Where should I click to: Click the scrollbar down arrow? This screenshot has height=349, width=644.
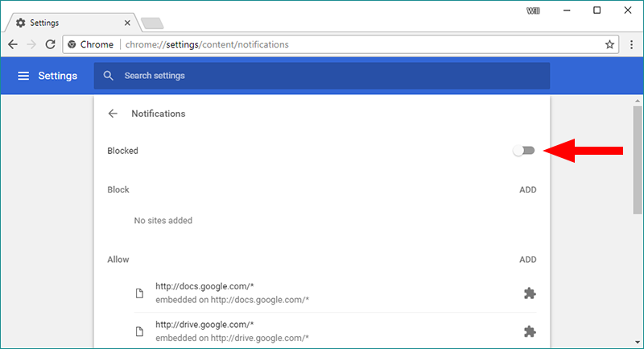[x=638, y=342]
